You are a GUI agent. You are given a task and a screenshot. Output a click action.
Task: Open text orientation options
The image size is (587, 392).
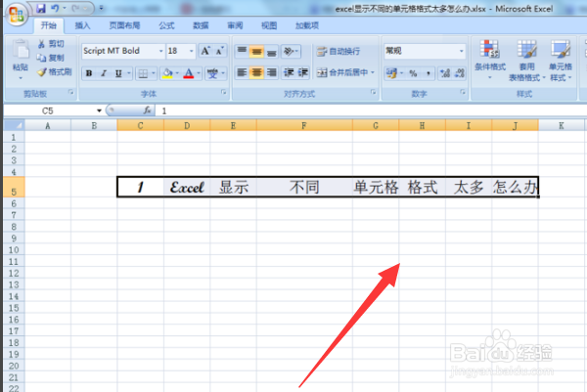[291, 51]
